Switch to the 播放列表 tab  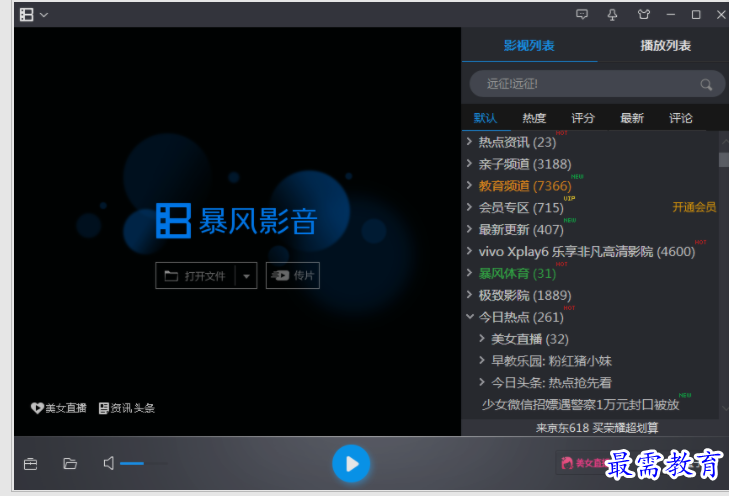(665, 46)
